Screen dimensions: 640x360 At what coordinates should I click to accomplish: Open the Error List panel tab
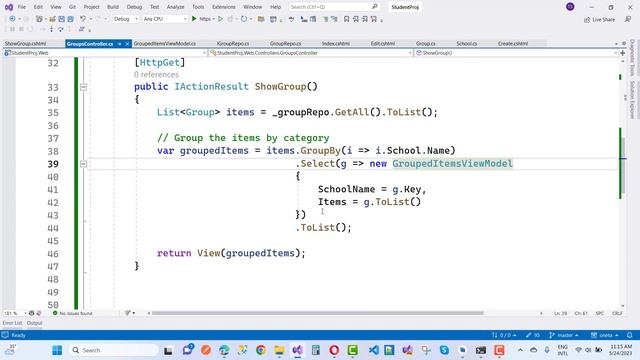(x=12, y=323)
